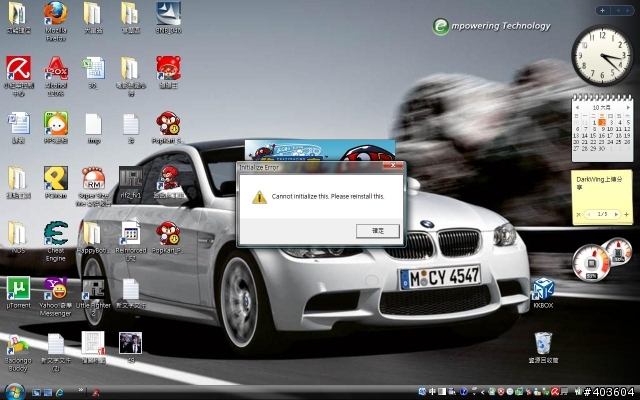640x400 pixels.
Task: Select day 15 in the calendar gadget
Action: 593,136
